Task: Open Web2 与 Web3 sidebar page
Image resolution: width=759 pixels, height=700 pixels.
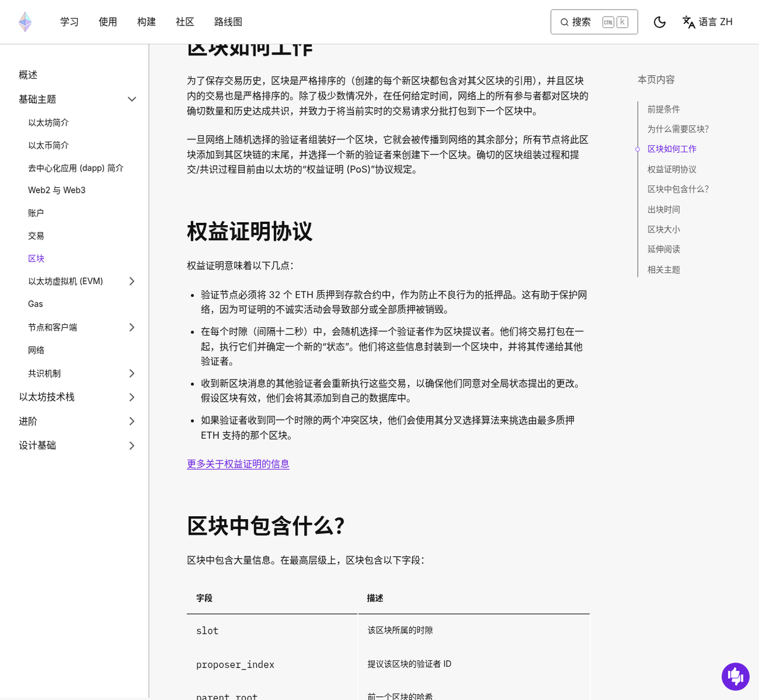Action: 57,190
